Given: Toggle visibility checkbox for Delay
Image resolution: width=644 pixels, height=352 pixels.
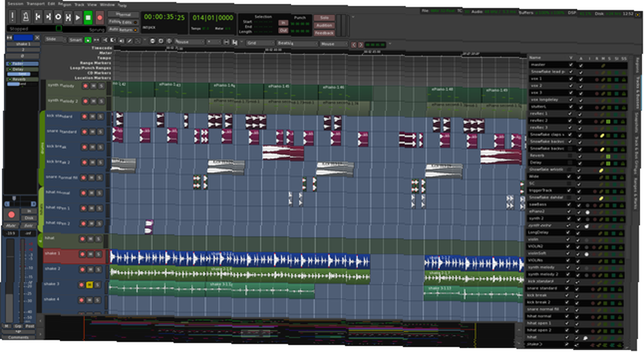Looking at the screenshot, I should tap(570, 162).
